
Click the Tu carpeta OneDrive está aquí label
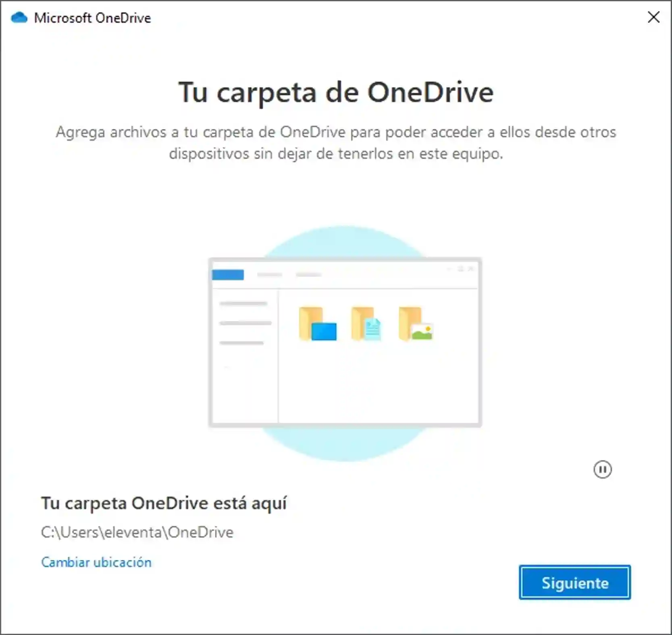[164, 503]
